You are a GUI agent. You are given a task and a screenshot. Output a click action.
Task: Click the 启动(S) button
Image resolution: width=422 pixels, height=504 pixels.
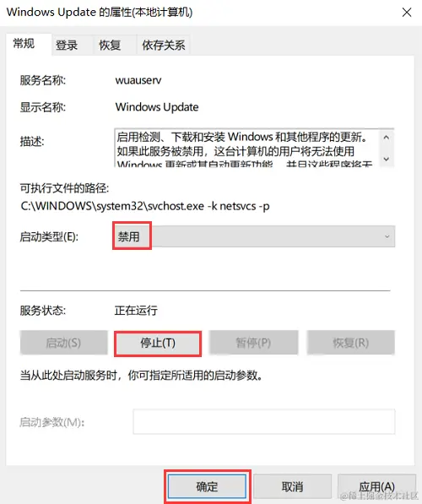pyautogui.click(x=63, y=343)
